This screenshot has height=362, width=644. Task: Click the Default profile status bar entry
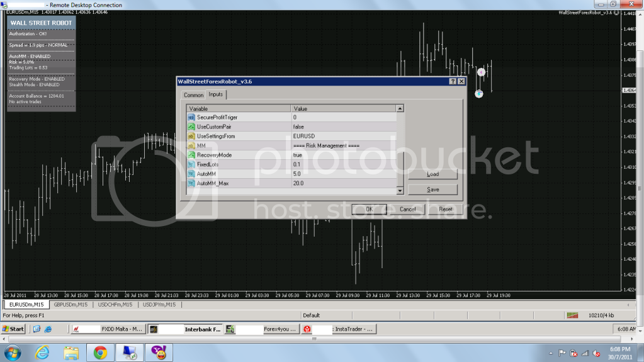312,315
